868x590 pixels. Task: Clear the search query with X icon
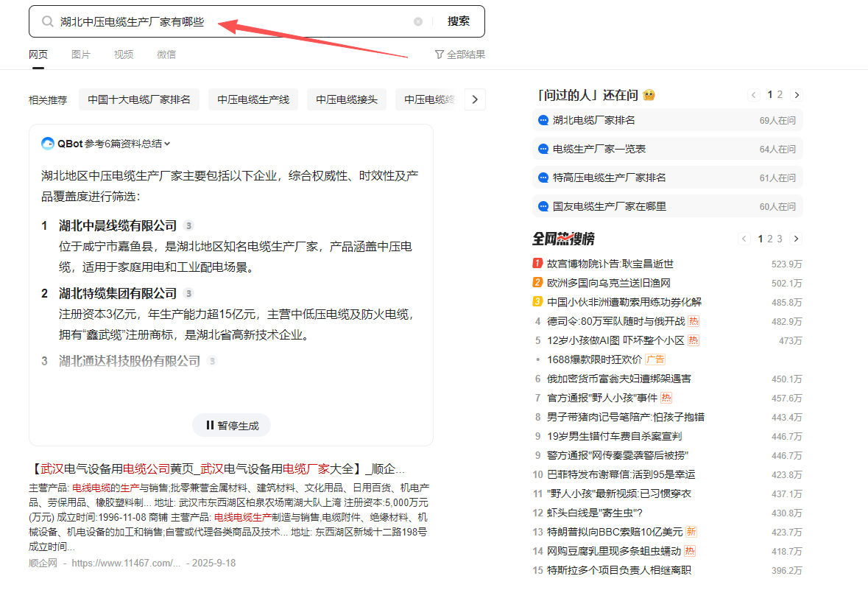pos(418,21)
